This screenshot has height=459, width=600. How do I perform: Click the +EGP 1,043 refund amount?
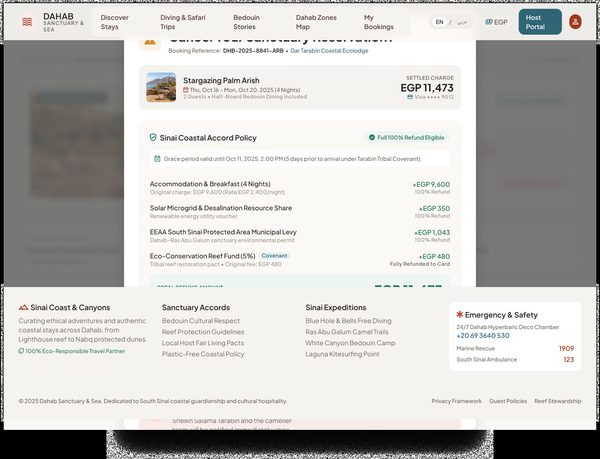(432, 233)
